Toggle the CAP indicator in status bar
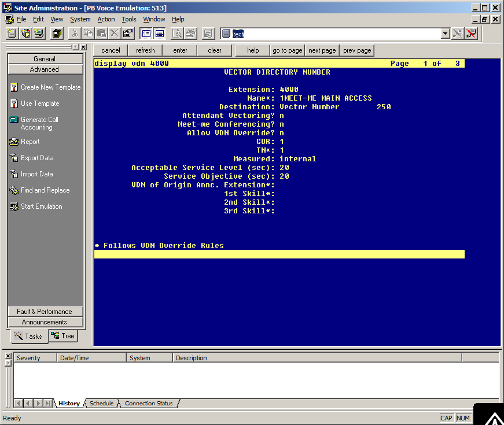Viewport: 504px width, 425px height. click(x=446, y=418)
